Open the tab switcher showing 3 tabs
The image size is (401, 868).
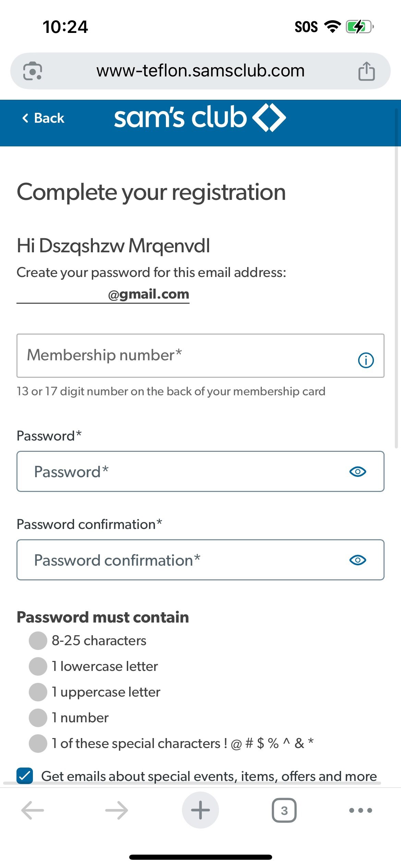[x=284, y=810]
